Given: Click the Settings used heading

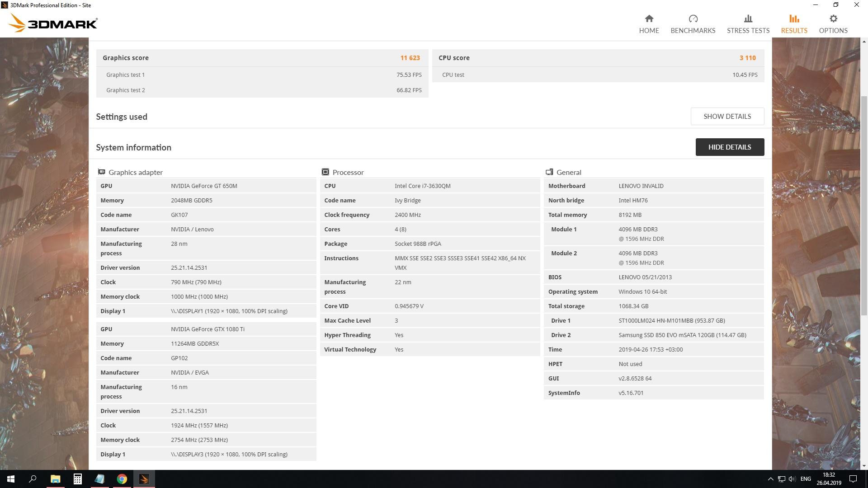Looking at the screenshot, I should 122,117.
